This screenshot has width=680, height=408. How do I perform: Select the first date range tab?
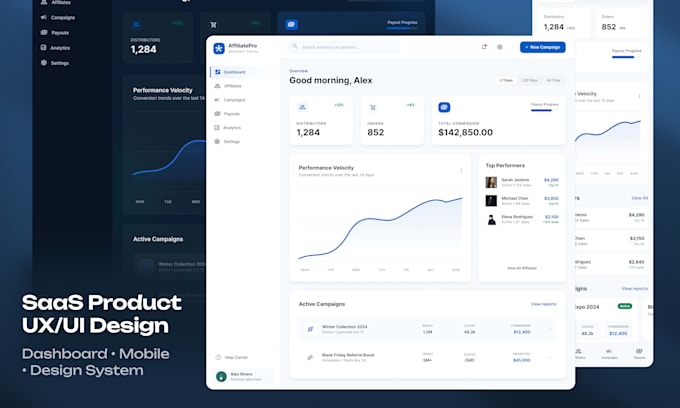click(x=506, y=80)
